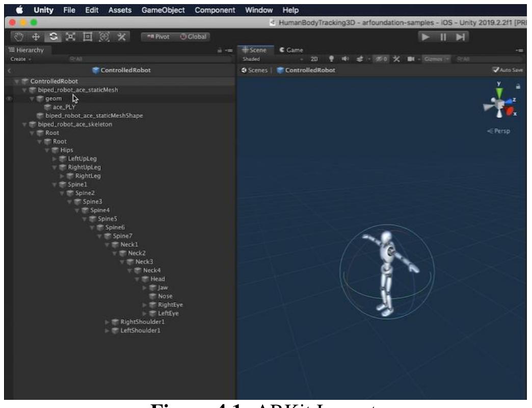Select the Move tool
532x408 pixels.
click(36, 37)
